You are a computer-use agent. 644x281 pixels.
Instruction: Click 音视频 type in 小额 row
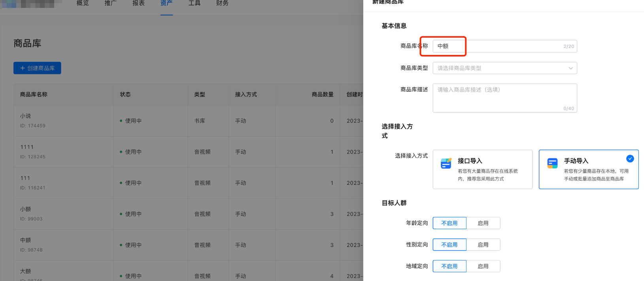coord(202,214)
